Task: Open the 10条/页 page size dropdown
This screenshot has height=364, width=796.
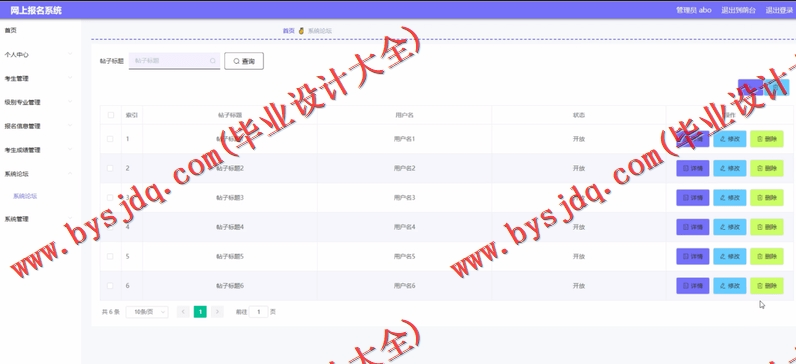Action: pyautogui.click(x=147, y=312)
